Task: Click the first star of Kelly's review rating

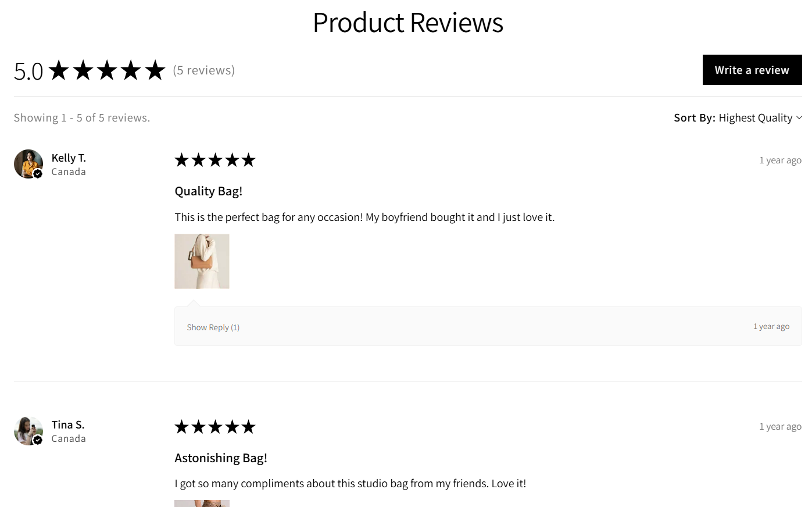Action: pyautogui.click(x=181, y=159)
